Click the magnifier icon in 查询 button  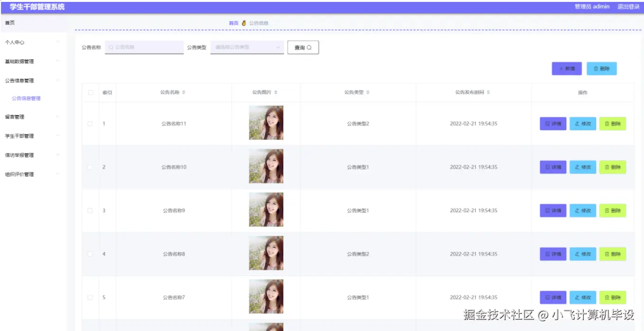309,47
